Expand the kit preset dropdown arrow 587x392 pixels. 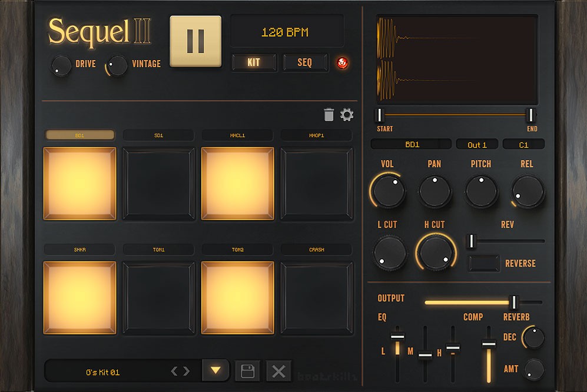click(215, 370)
